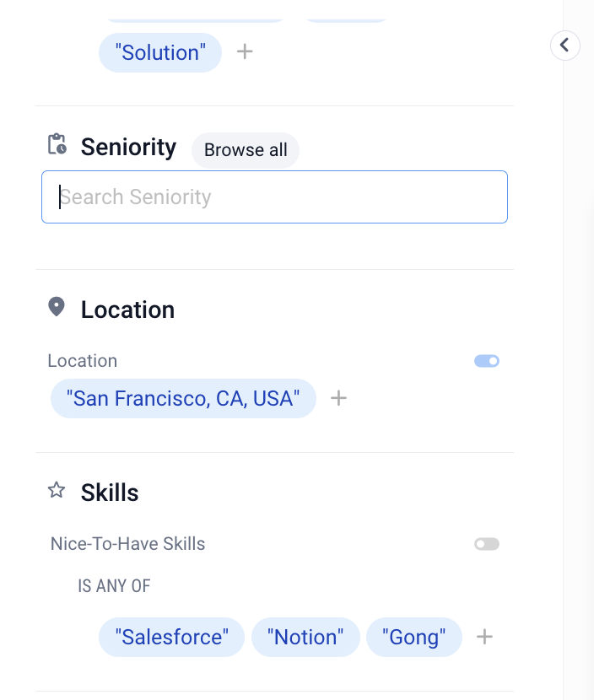Add another skill after "Gong"
594x700 pixels.
click(484, 637)
